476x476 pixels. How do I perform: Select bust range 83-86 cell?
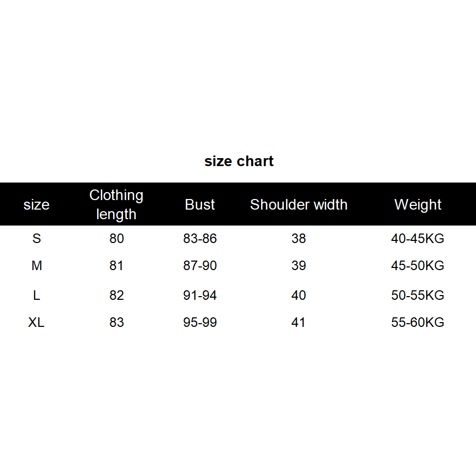point(200,239)
